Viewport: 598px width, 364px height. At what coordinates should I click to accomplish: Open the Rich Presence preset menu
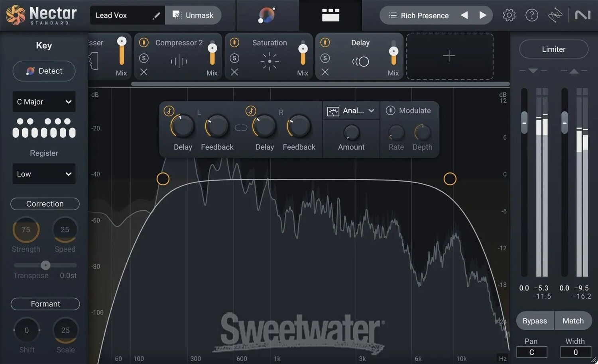(419, 16)
